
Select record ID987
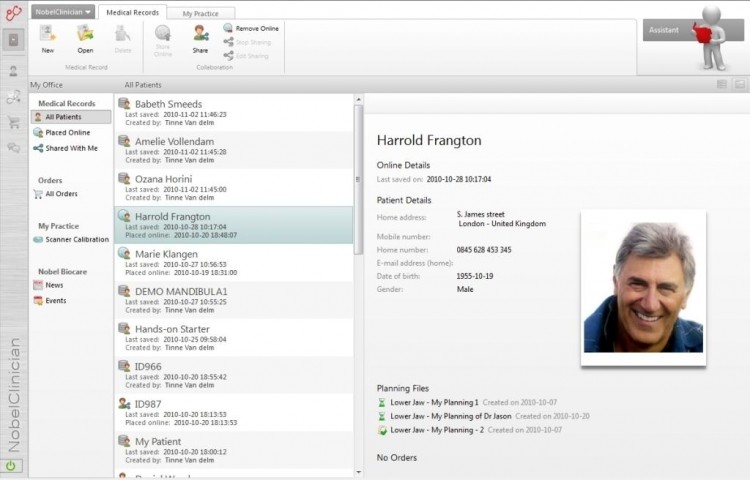click(x=234, y=413)
